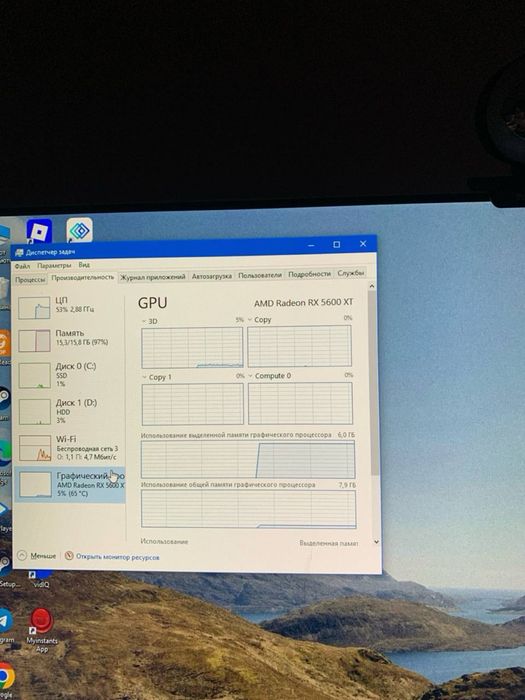525x700 pixels.
Task: Click the vertical scrollbar thumb
Action: pos(374,383)
